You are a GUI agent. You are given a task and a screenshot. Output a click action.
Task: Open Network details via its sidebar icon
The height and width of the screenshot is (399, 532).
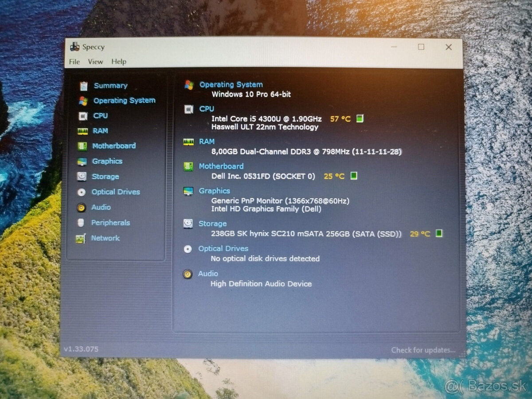[82, 238]
